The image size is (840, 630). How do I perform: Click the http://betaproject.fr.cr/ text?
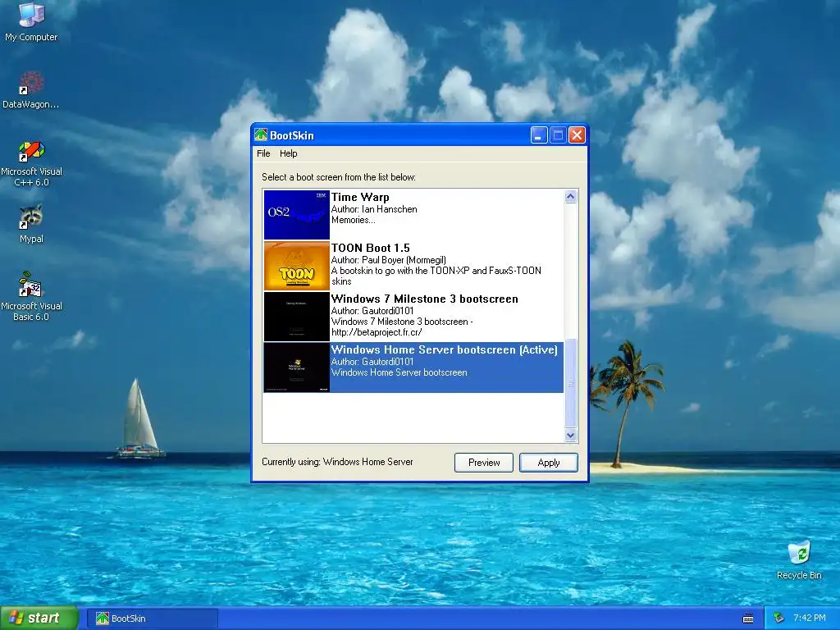pos(377,332)
